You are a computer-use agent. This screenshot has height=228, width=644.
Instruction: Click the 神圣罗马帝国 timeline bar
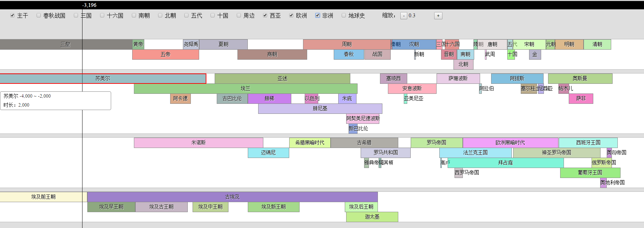point(556,153)
